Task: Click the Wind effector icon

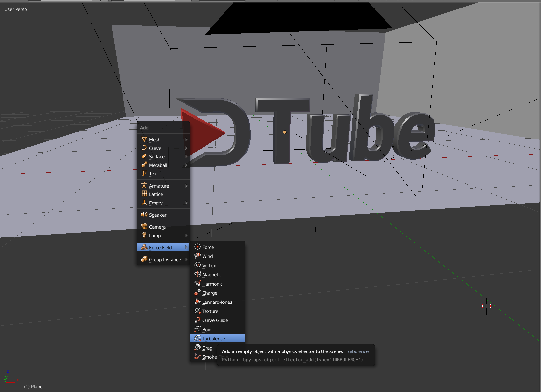Action: point(197,256)
